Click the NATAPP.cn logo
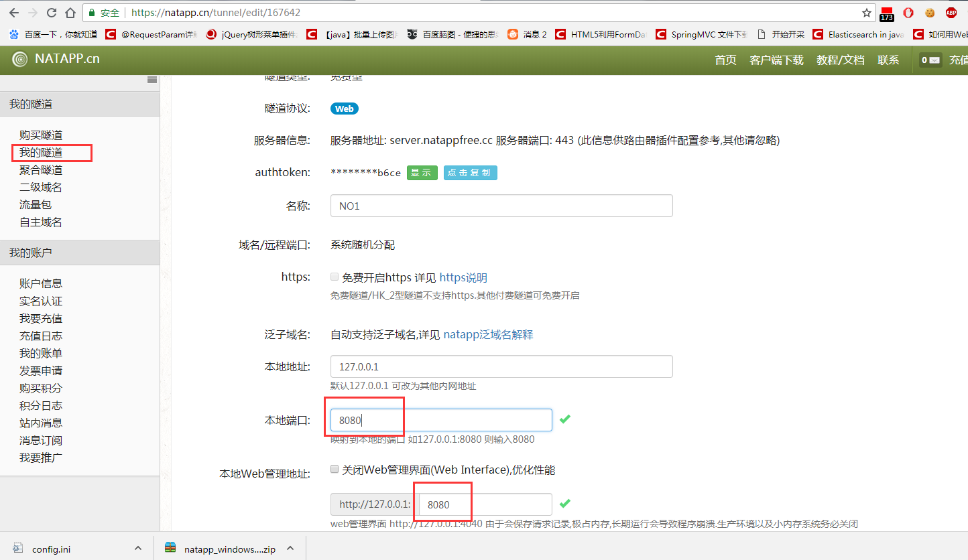 point(56,59)
